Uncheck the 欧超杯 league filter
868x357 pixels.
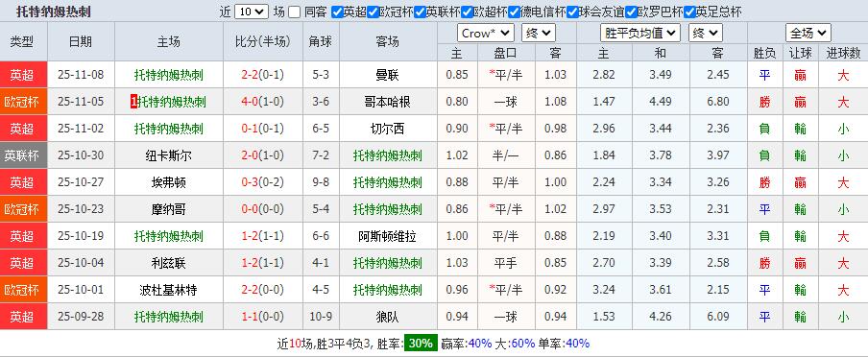[467, 12]
